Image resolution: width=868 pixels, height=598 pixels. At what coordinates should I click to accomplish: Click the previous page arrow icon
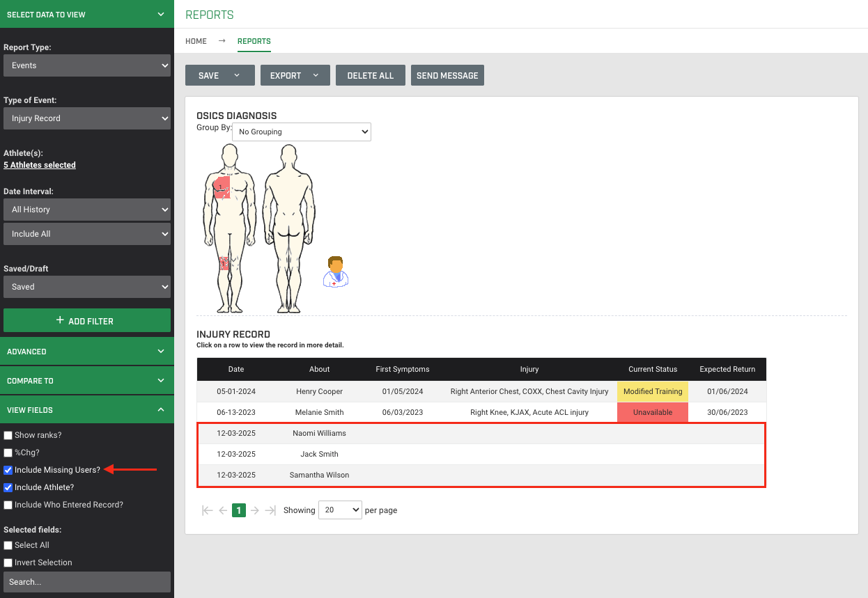pyautogui.click(x=222, y=510)
